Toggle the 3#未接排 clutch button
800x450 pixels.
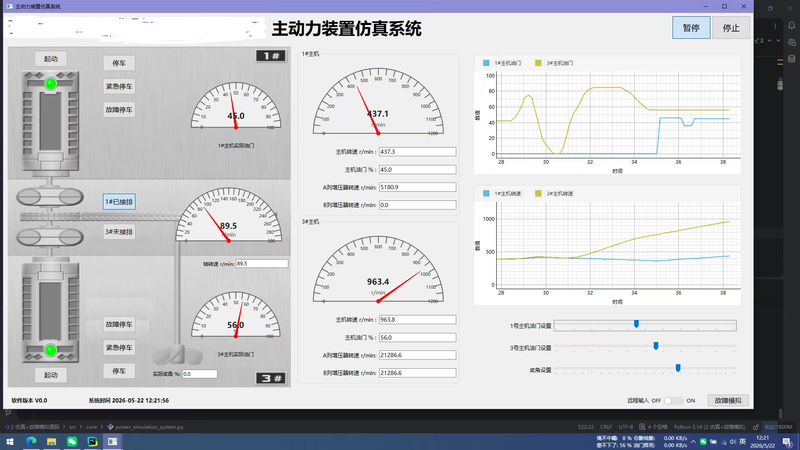pos(119,232)
